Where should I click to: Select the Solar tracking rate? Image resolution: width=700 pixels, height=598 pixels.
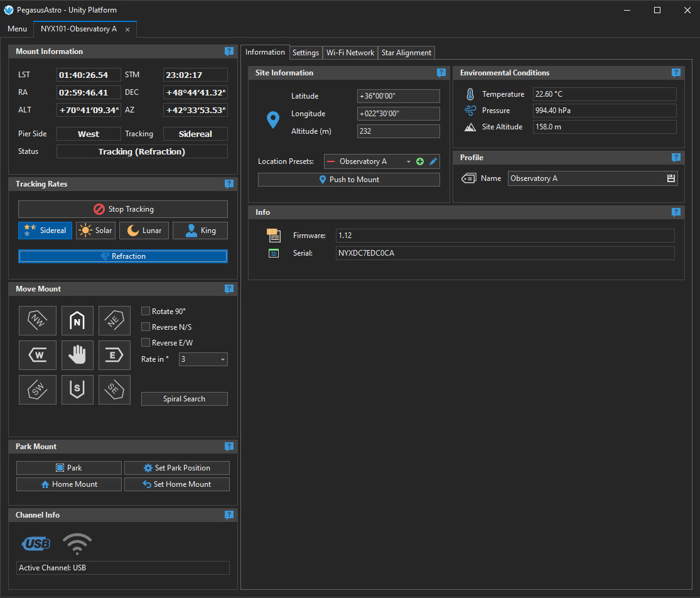point(95,230)
